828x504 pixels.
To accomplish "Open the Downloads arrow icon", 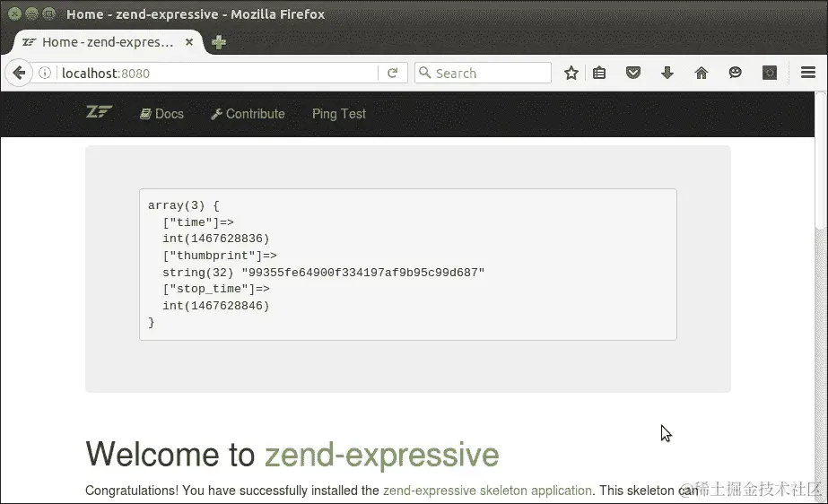I will coord(667,73).
